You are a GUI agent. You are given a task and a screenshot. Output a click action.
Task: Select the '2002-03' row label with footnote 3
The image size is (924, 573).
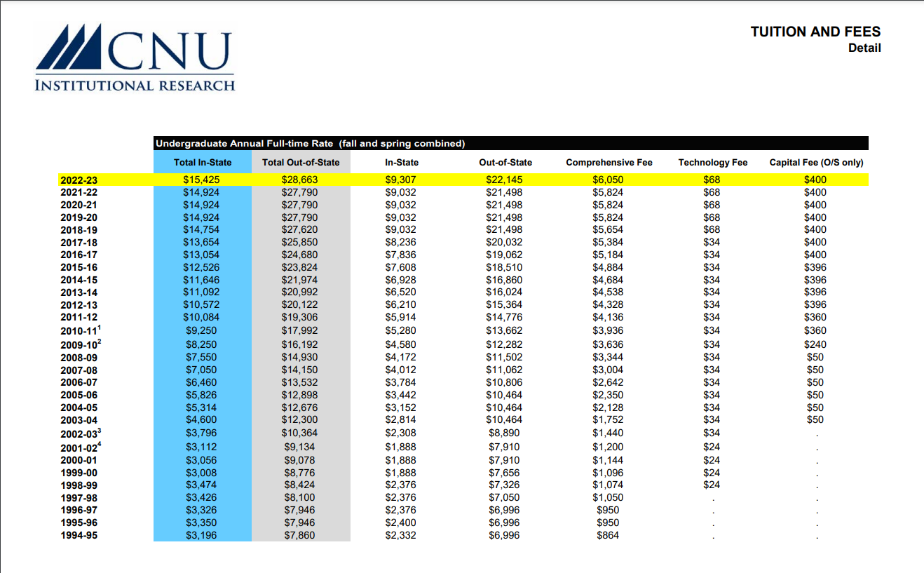click(x=81, y=433)
